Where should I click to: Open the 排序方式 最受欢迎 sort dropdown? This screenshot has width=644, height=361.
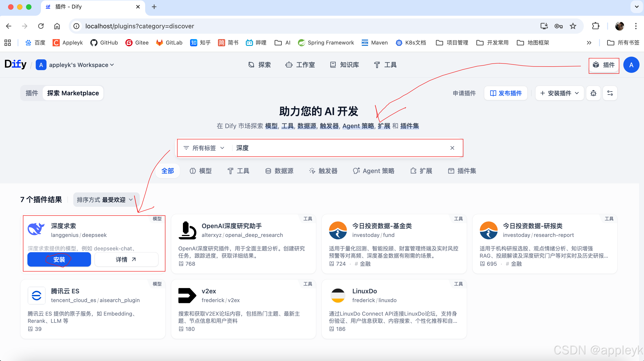(105, 200)
